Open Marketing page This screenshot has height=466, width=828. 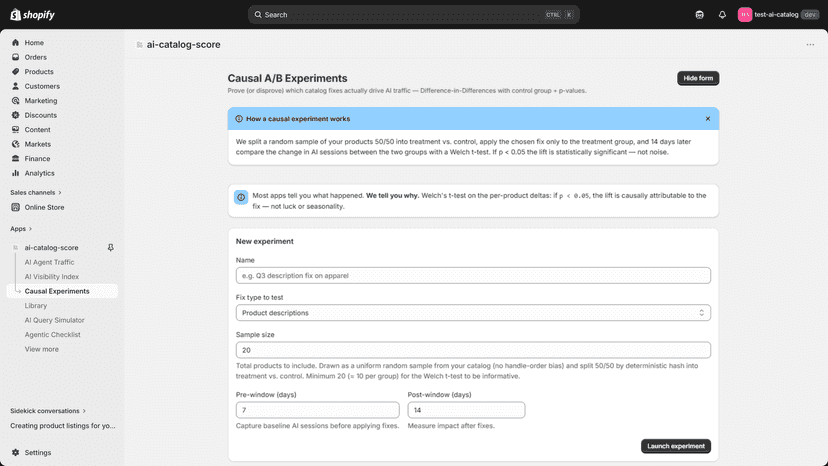tap(41, 101)
